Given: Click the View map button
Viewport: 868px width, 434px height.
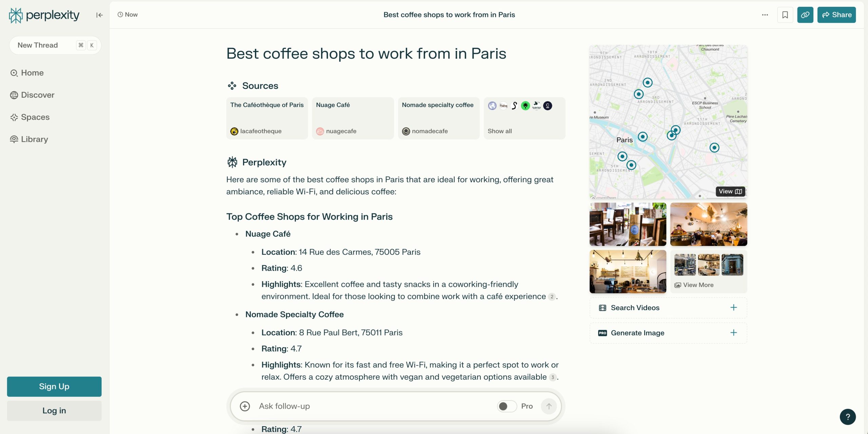Looking at the screenshot, I should pos(730,191).
